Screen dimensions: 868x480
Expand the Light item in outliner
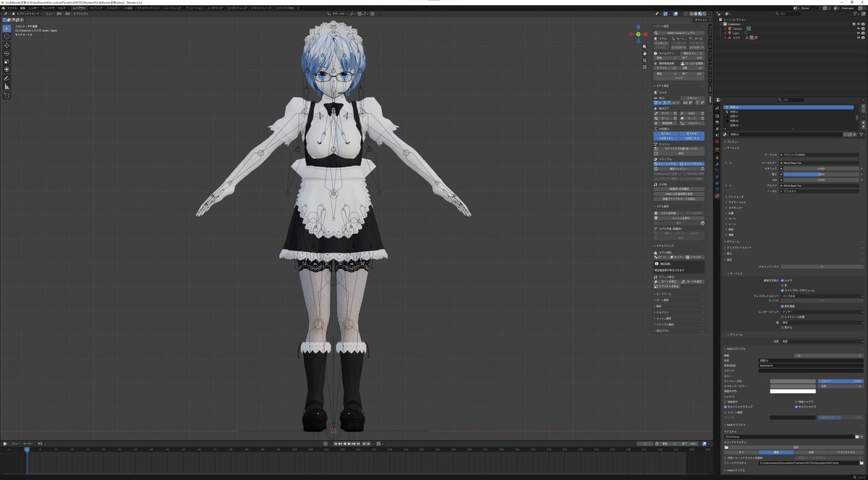(726, 33)
